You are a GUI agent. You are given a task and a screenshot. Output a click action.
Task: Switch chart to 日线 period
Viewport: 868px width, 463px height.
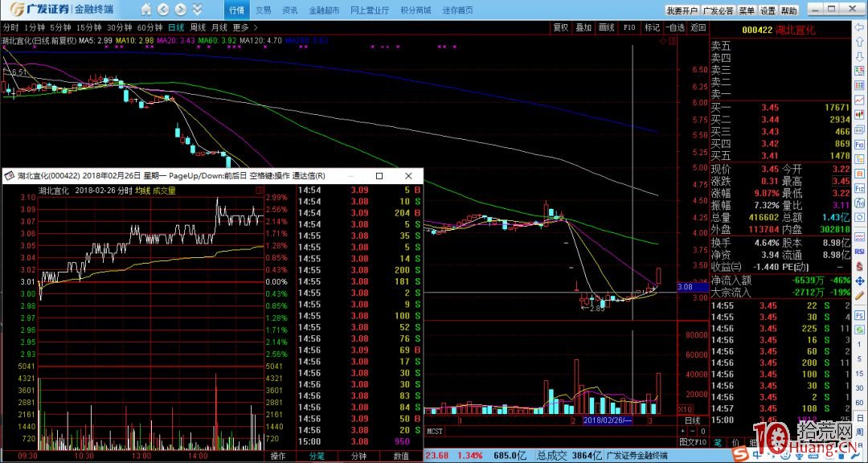[176, 27]
